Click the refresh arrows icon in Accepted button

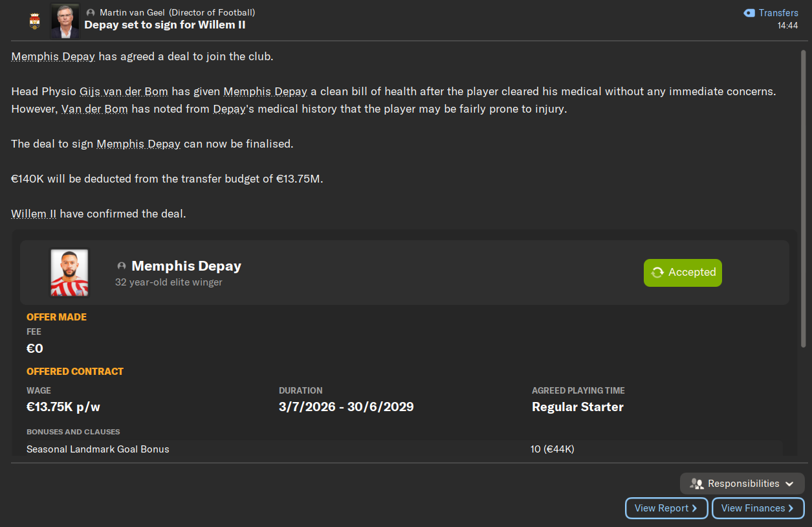tap(657, 273)
